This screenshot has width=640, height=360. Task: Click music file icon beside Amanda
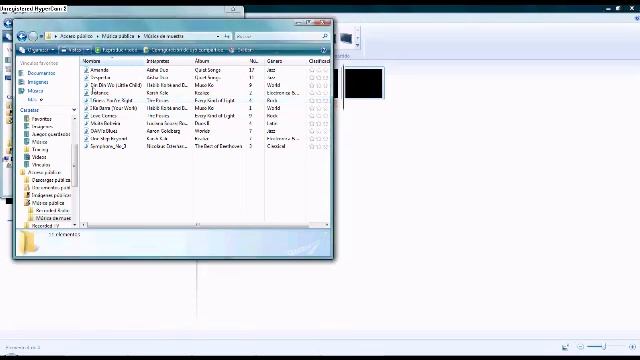pyautogui.click(x=86, y=70)
